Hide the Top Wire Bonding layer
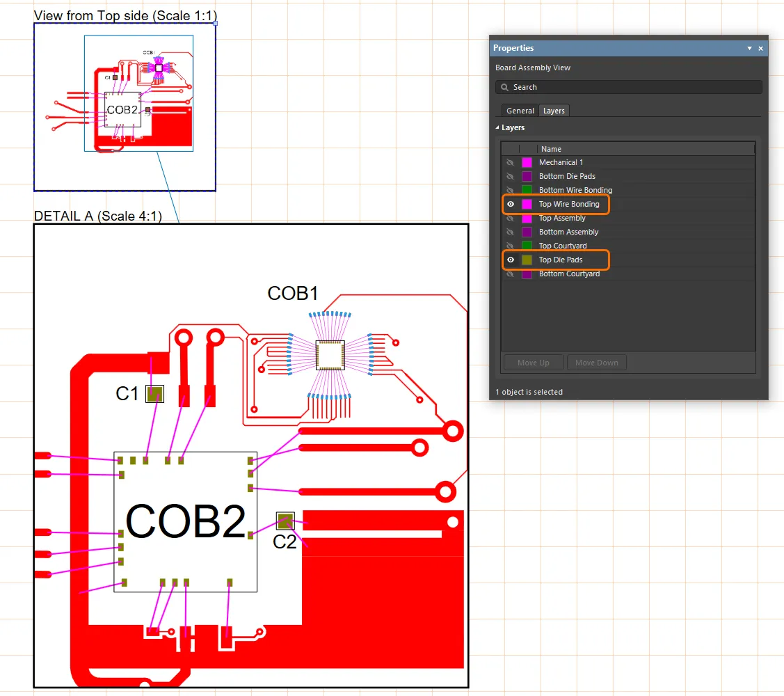The image size is (784, 696). (511, 204)
